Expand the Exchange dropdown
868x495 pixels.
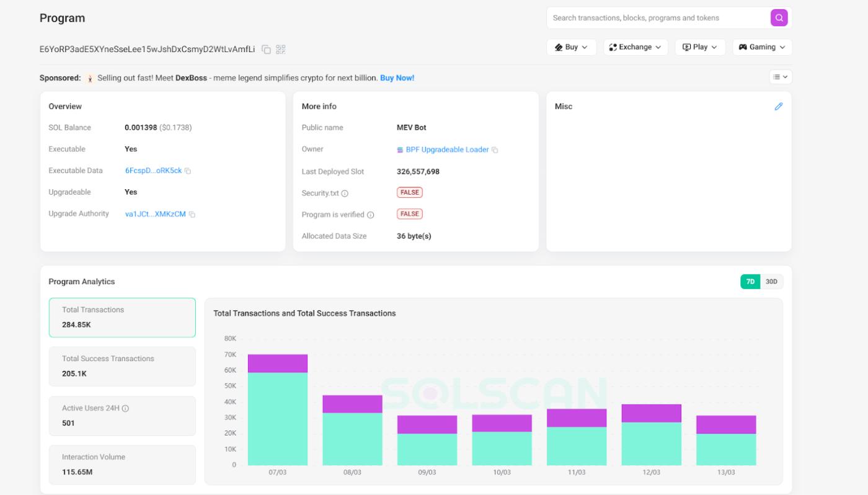(x=635, y=47)
